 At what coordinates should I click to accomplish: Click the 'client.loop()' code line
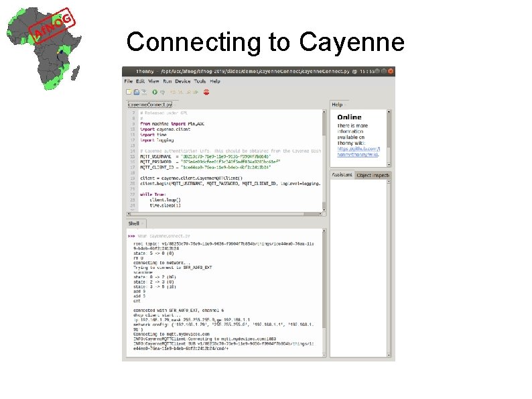[165, 200]
